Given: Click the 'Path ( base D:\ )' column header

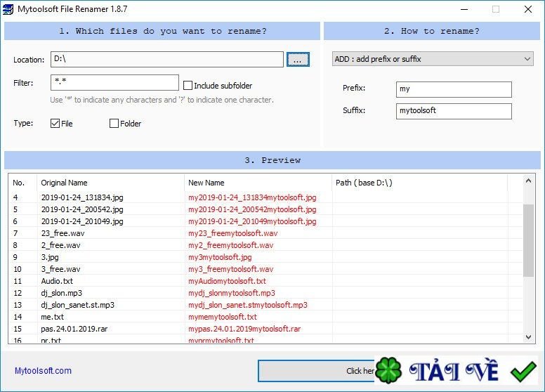Looking at the screenshot, I should click(419, 183).
